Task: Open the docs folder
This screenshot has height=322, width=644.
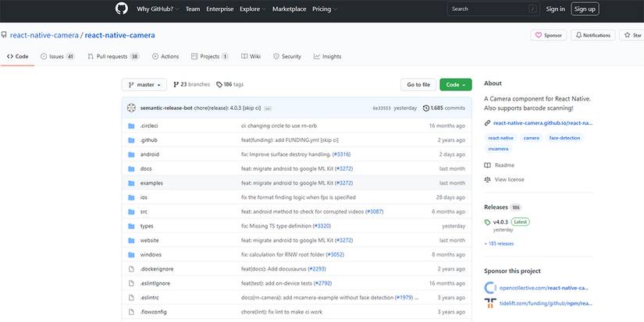Action: [146, 169]
